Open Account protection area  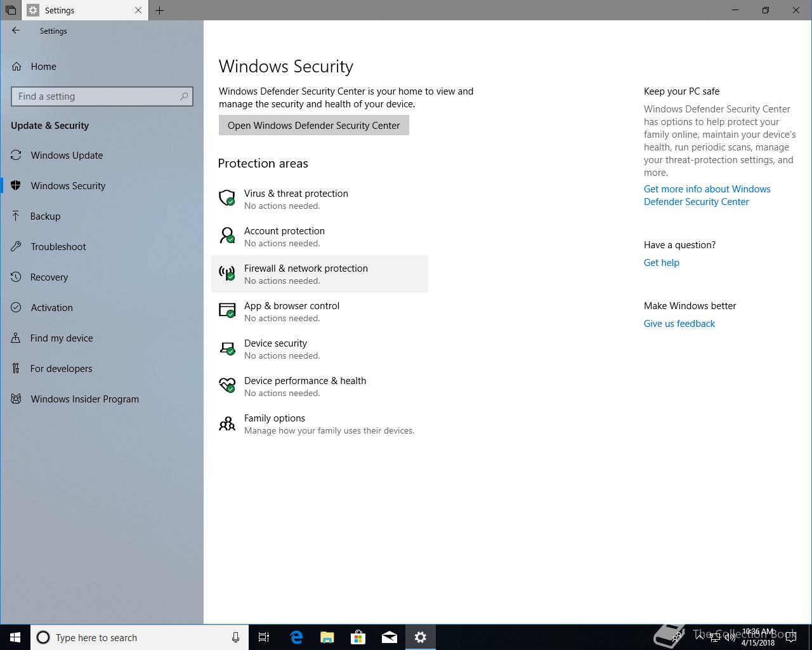click(x=320, y=237)
